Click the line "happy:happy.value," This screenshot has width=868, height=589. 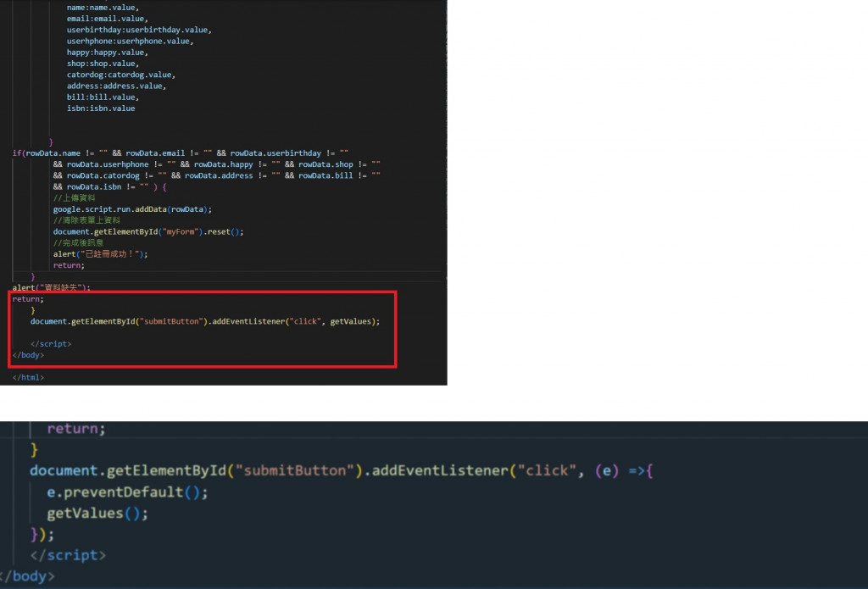(x=107, y=53)
